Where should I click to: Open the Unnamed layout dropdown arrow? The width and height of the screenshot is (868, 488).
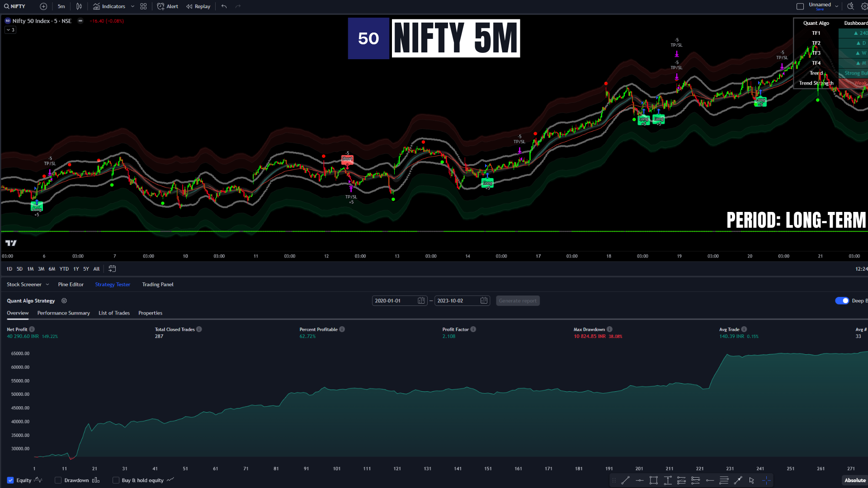pyautogui.click(x=836, y=6)
